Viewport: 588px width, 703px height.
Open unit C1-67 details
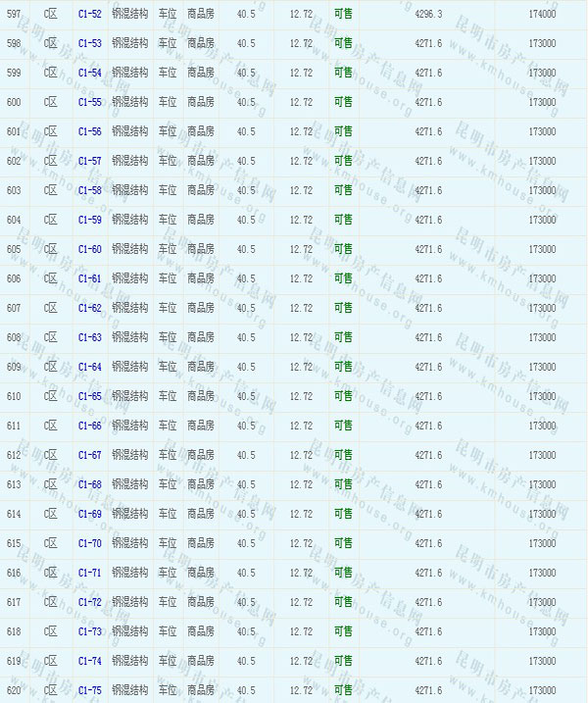pyautogui.click(x=89, y=455)
